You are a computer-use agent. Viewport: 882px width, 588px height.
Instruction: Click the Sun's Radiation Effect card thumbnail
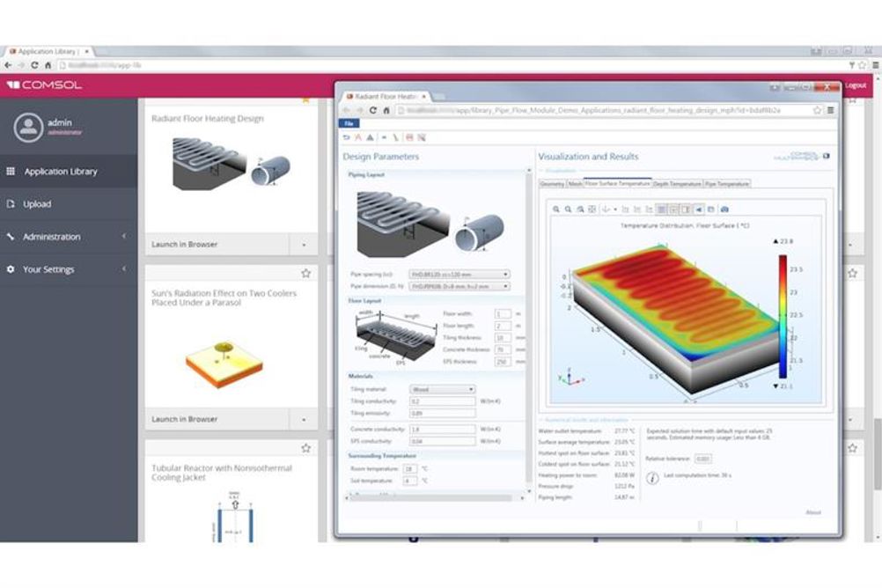click(224, 363)
